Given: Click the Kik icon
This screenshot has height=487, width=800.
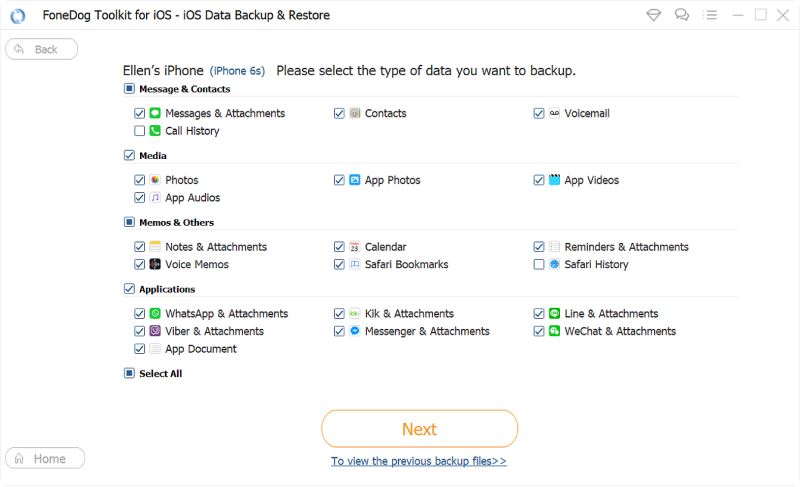Looking at the screenshot, I should click(x=355, y=314).
